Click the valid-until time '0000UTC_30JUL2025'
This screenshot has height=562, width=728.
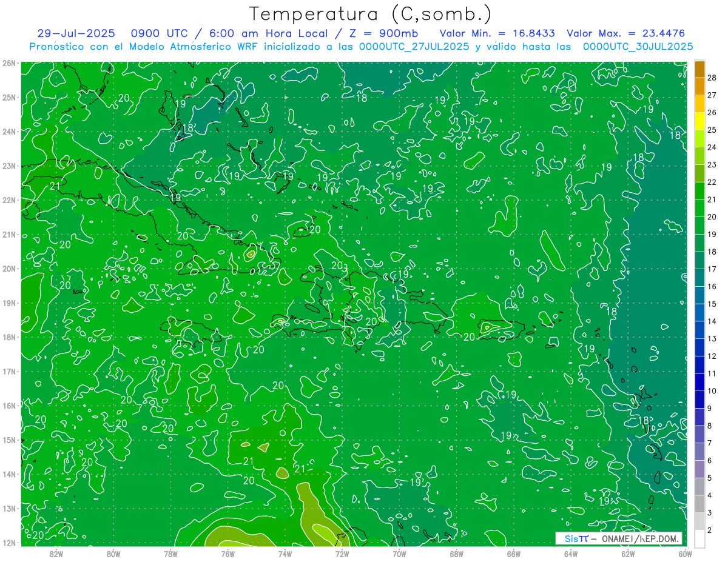[638, 46]
